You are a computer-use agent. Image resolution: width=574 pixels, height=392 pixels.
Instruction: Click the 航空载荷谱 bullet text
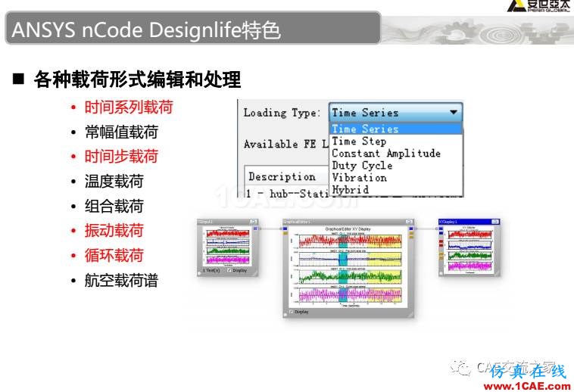click(121, 281)
